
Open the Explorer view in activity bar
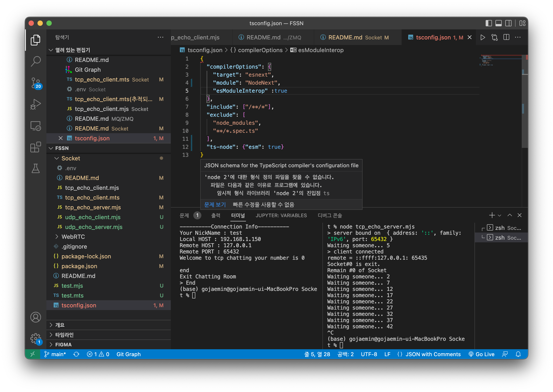coord(35,40)
